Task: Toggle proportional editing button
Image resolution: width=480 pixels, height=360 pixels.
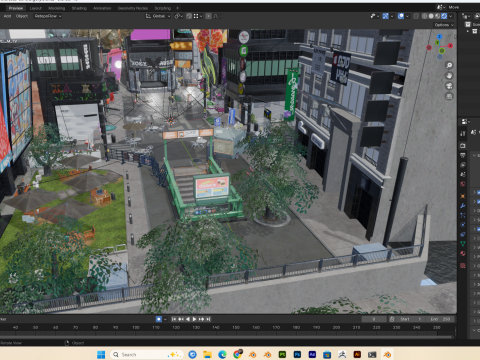Action: [x=209, y=16]
